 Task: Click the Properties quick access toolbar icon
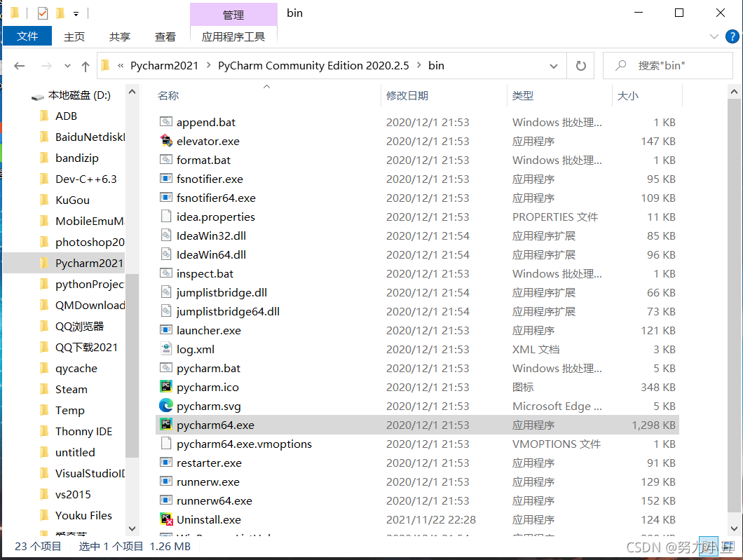(43, 13)
